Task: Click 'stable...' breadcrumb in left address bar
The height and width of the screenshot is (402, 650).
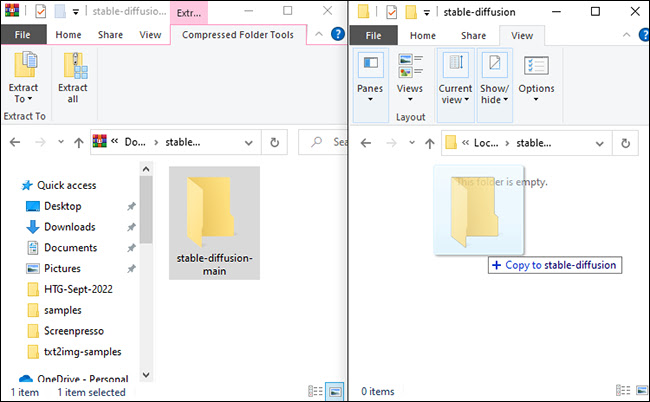Action: [x=183, y=142]
